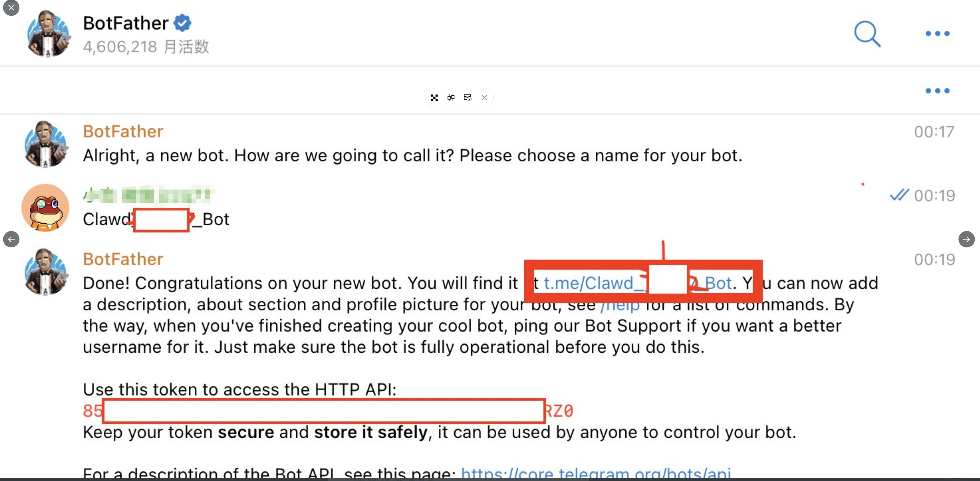Image resolution: width=980 pixels, height=481 pixels.
Task: Click BotFather sender name on first message
Action: pos(123,132)
